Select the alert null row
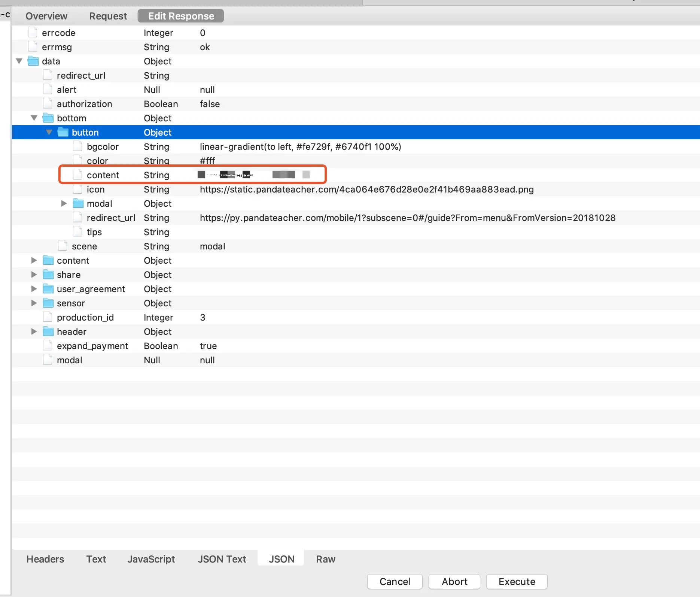 (x=356, y=90)
